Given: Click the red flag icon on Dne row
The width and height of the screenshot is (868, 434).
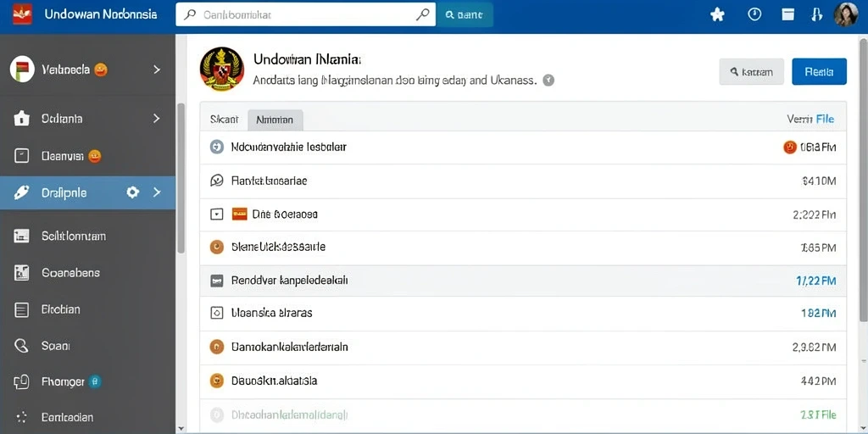Looking at the screenshot, I should 239,214.
